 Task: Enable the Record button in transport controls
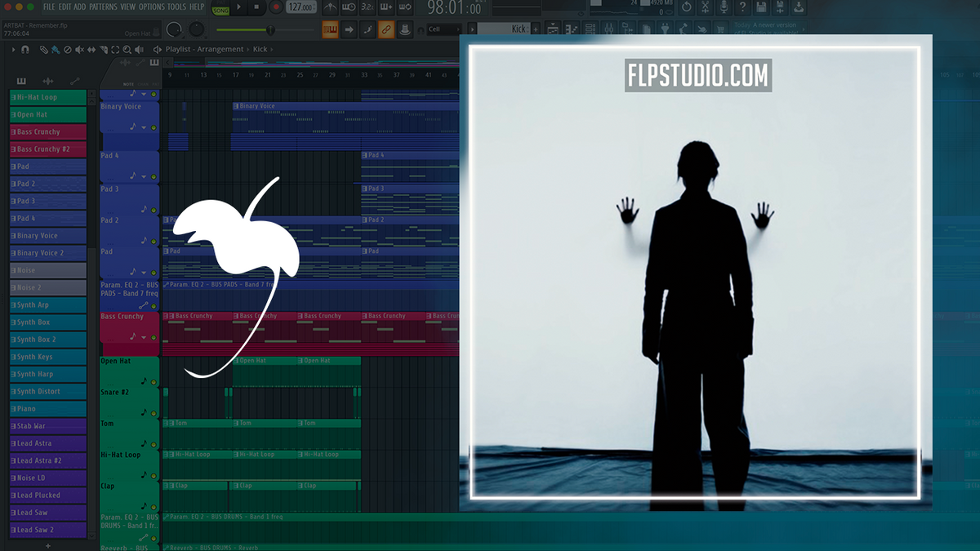(x=276, y=7)
